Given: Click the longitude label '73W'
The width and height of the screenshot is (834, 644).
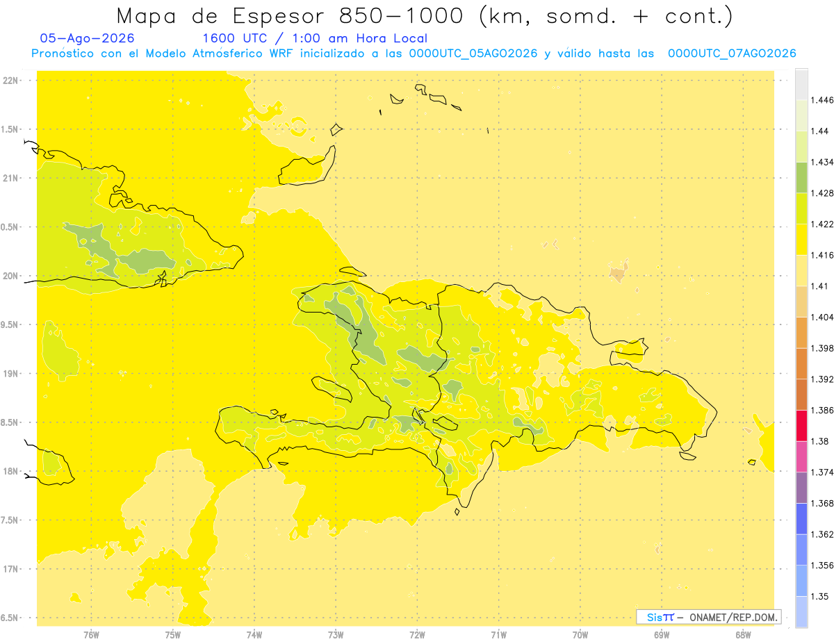Looking at the screenshot, I should pos(336,634).
